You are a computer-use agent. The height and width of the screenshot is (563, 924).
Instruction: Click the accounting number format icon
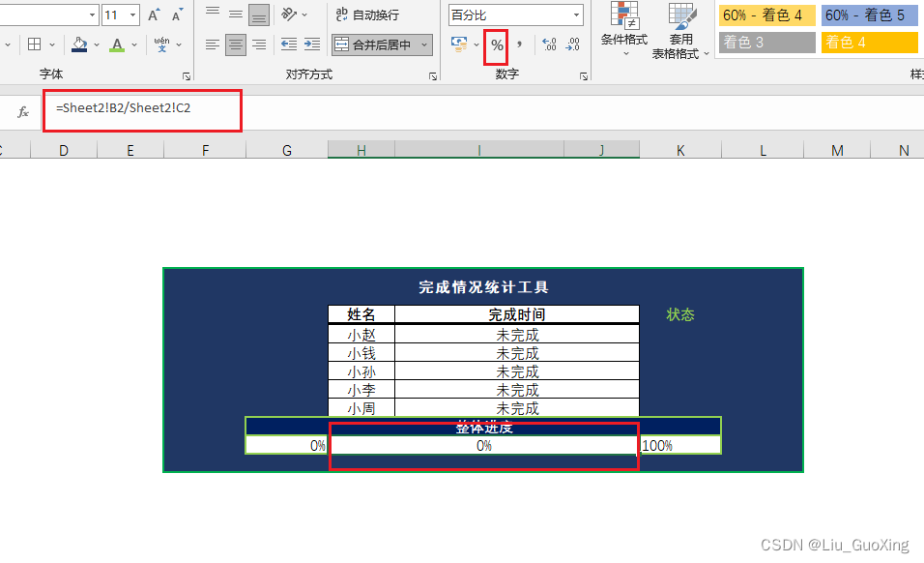[457, 44]
